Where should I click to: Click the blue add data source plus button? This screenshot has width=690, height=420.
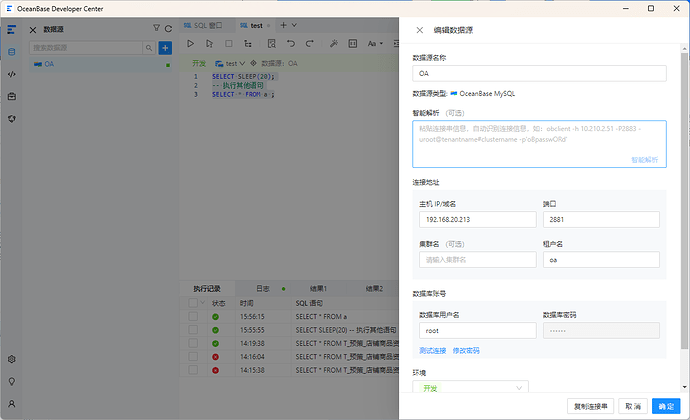pyautogui.click(x=165, y=48)
